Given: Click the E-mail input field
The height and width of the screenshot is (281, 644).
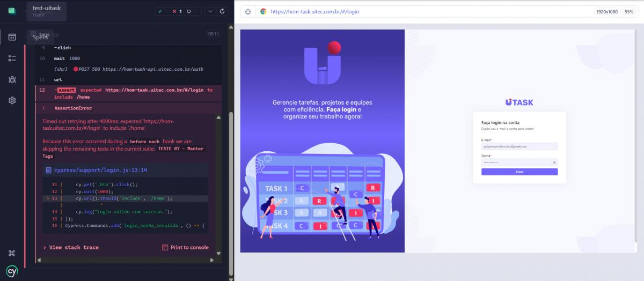Looking at the screenshot, I should pyautogui.click(x=519, y=146).
